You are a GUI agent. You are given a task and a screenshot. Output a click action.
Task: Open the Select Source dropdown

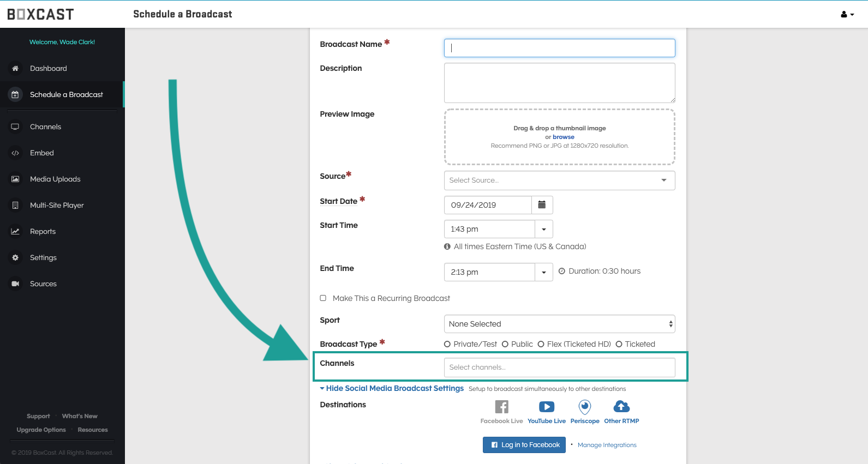point(559,180)
